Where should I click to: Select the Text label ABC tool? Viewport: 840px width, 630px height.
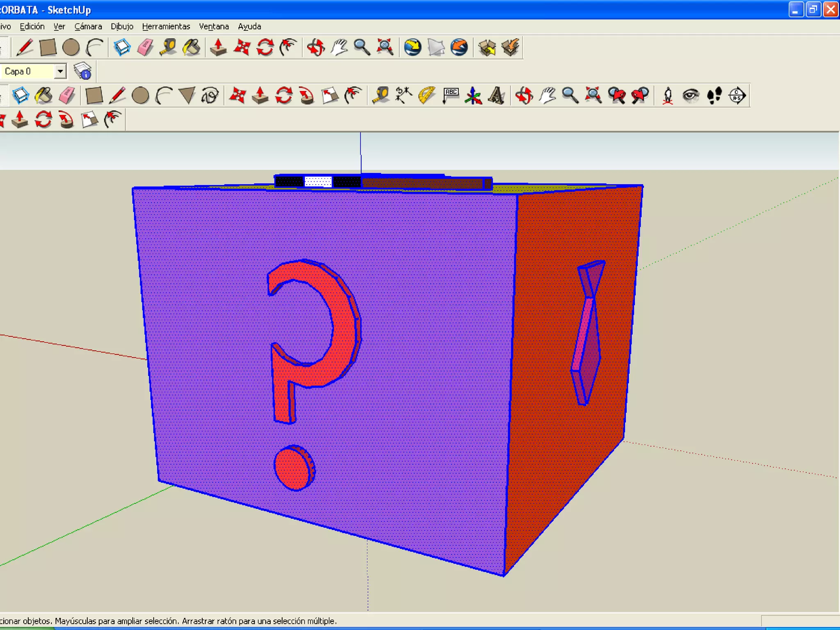pos(450,96)
